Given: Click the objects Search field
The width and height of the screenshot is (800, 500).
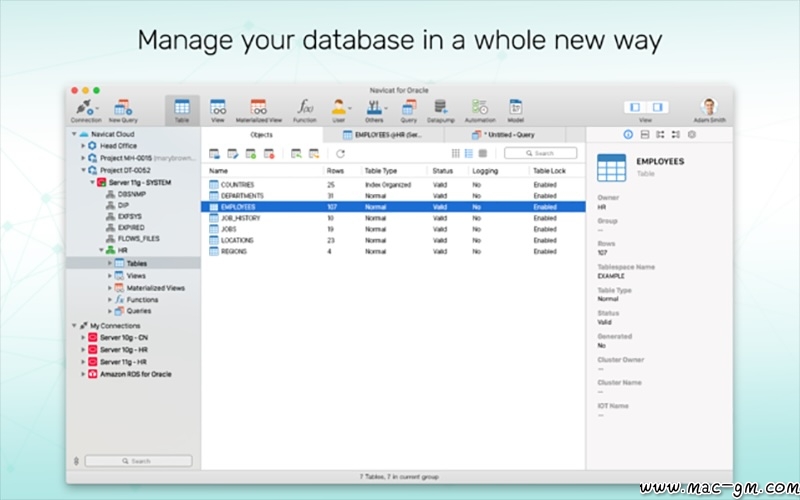Looking at the screenshot, I should [x=540, y=153].
